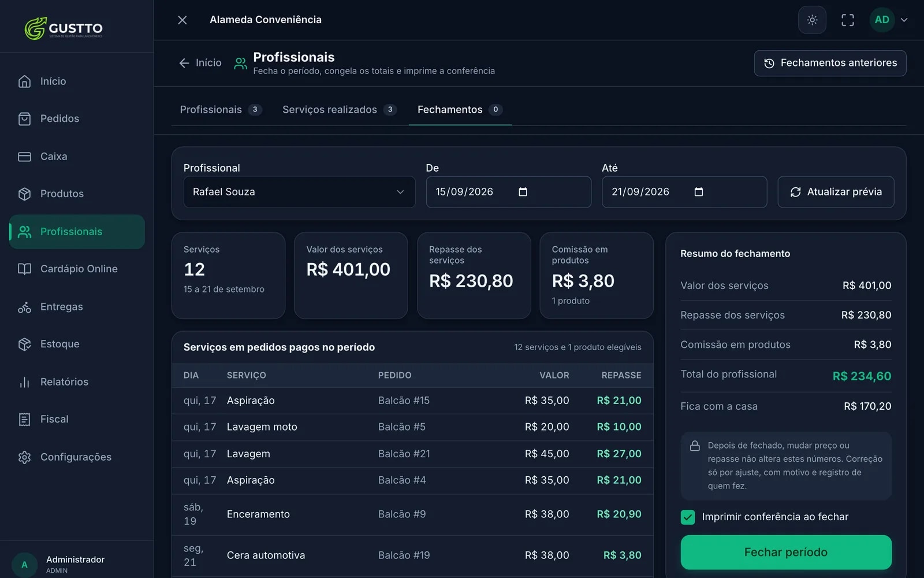Open Produtos box icon in sidebar
The image size is (924, 578).
(x=24, y=194)
